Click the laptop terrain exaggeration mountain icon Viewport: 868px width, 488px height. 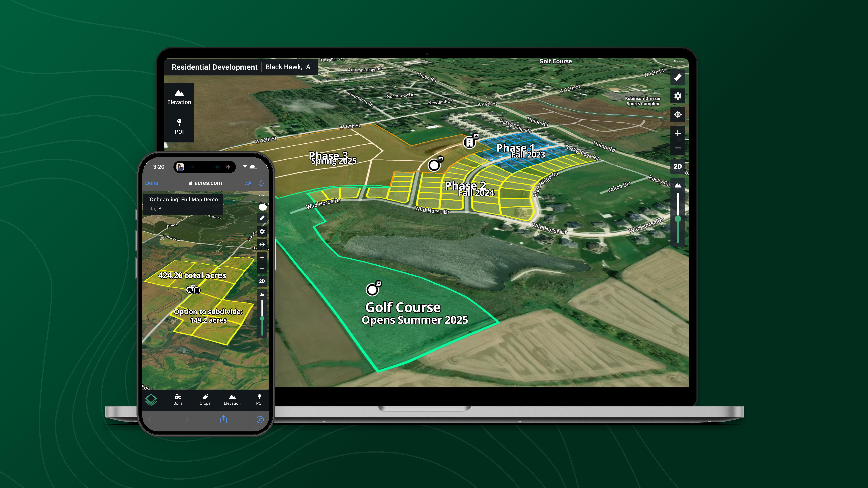click(678, 185)
